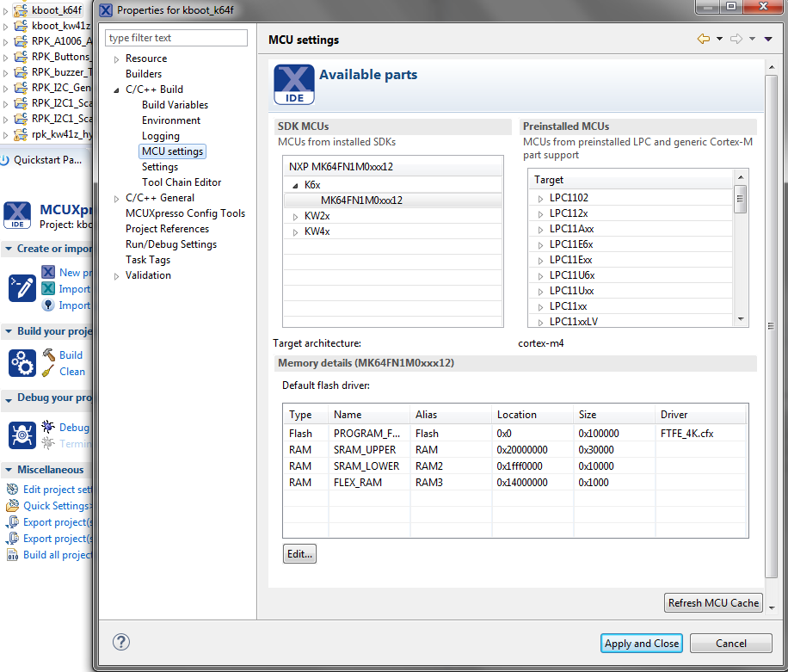The height and width of the screenshot is (672, 788).
Task: Click the large Debug bug tile icon
Action: [x=22, y=435]
